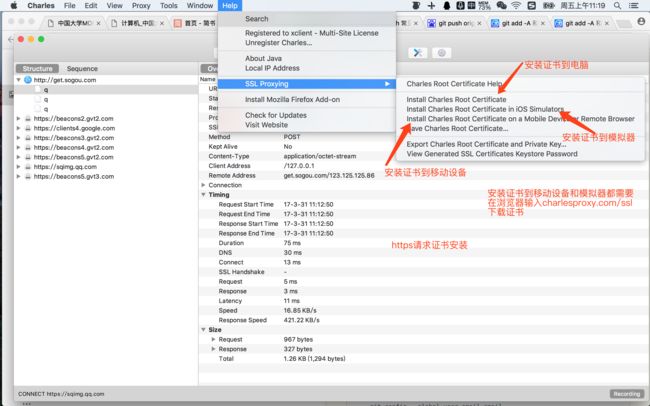Open the Wi-Fi status icon
This screenshot has height=406, width=650.
(x=516, y=5)
